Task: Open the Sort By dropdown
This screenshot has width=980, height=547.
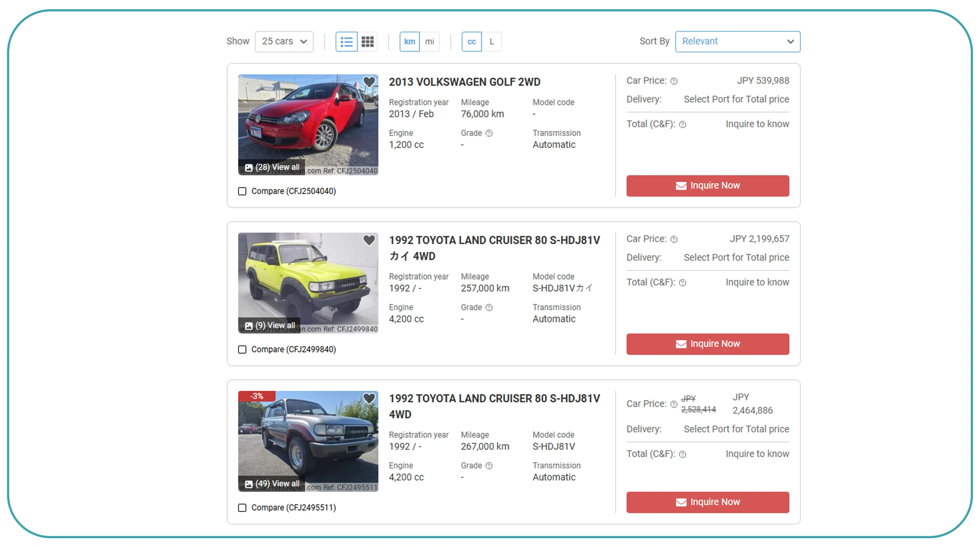Action: [x=738, y=41]
